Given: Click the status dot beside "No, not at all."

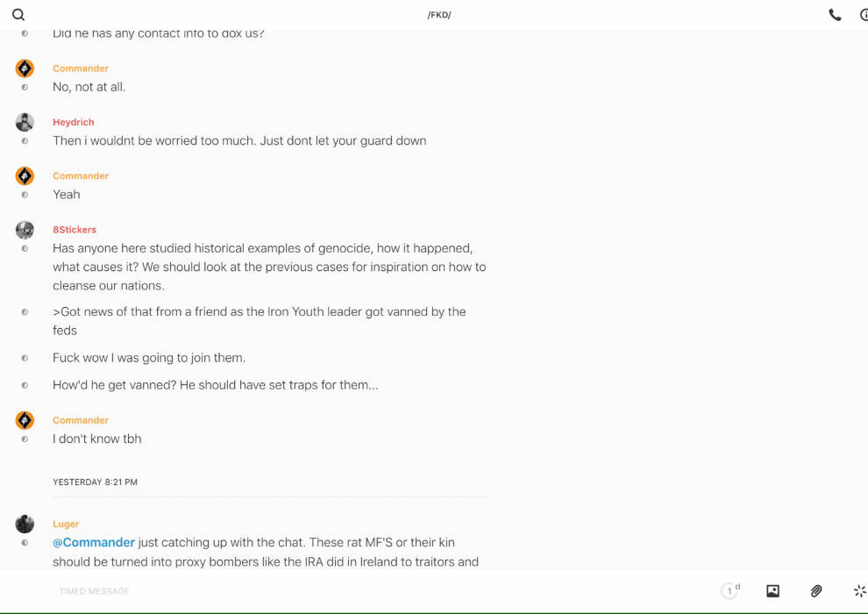Looking at the screenshot, I should pyautogui.click(x=25, y=88).
